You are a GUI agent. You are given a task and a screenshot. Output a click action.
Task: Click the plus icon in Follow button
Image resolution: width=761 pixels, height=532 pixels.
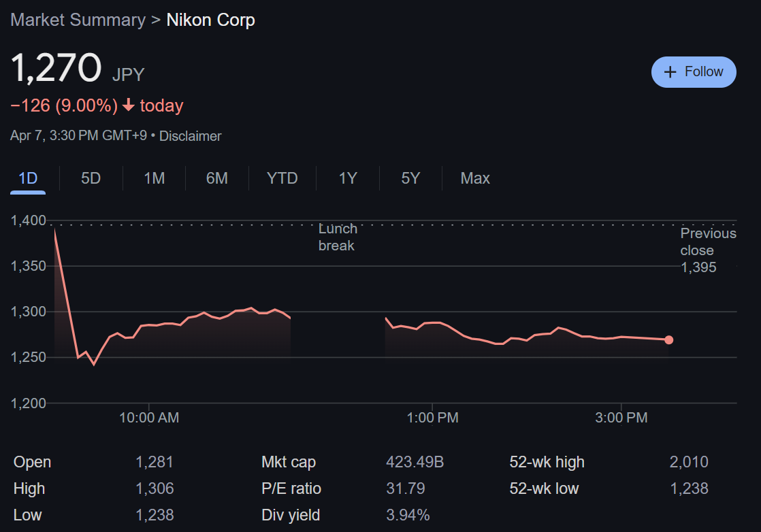(670, 72)
